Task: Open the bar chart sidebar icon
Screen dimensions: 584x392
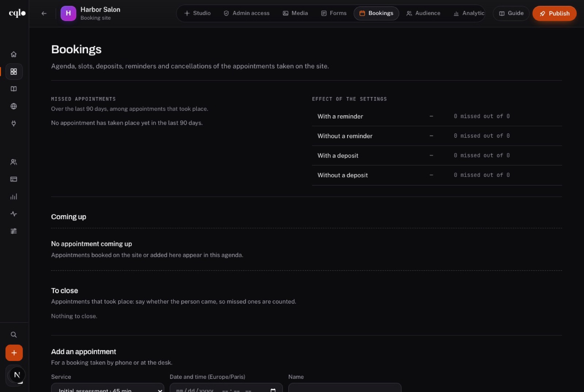Action: (x=14, y=197)
